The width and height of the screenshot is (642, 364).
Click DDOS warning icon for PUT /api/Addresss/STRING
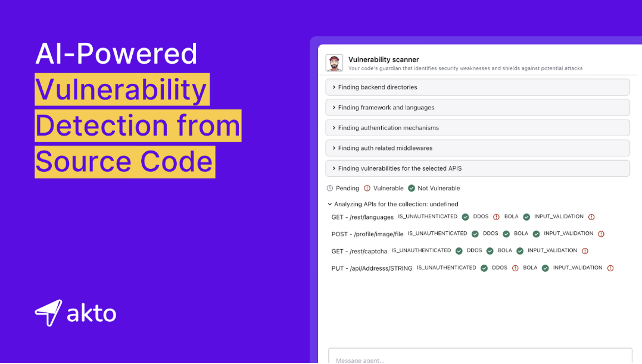pyautogui.click(x=515, y=268)
